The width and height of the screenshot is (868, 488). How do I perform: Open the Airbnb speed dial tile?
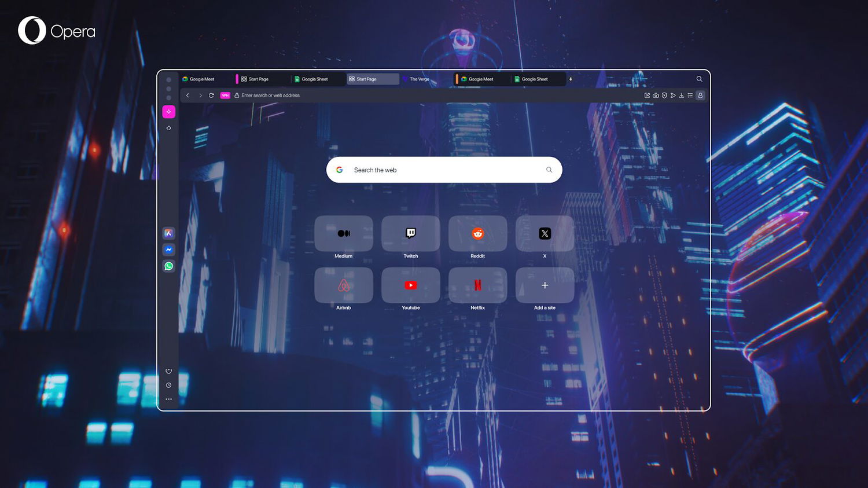(344, 285)
